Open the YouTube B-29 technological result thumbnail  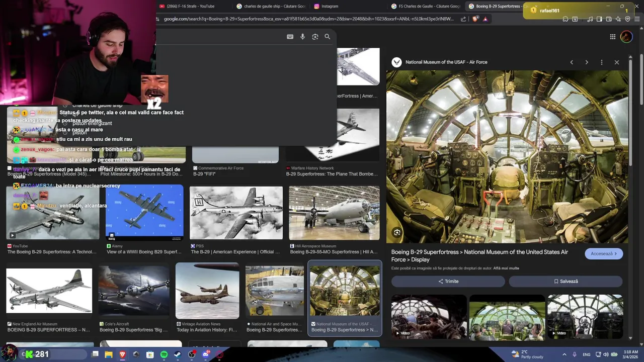[x=53, y=212]
